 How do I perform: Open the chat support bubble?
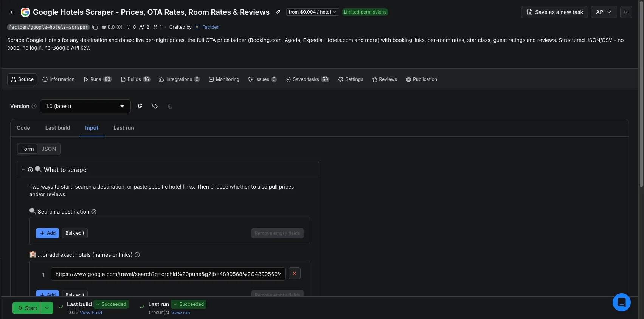[621, 302]
